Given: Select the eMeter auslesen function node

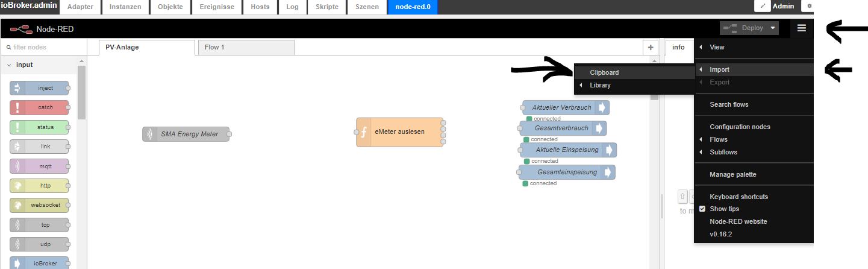Looking at the screenshot, I should pyautogui.click(x=399, y=132).
